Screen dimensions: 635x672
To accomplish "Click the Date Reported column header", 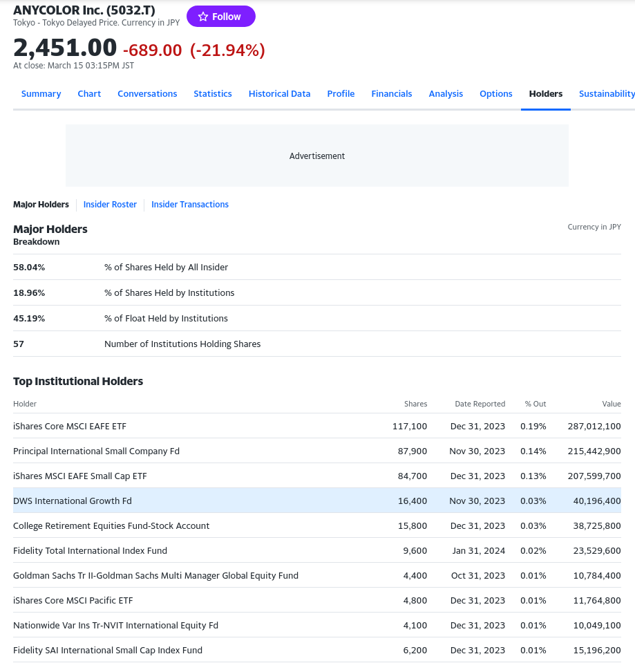I will tap(480, 404).
